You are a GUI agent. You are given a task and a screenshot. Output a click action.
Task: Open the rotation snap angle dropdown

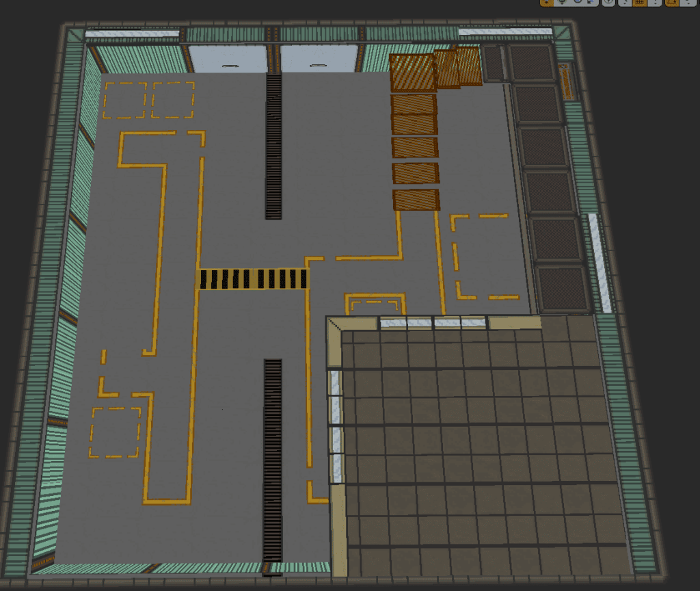coord(688,2)
